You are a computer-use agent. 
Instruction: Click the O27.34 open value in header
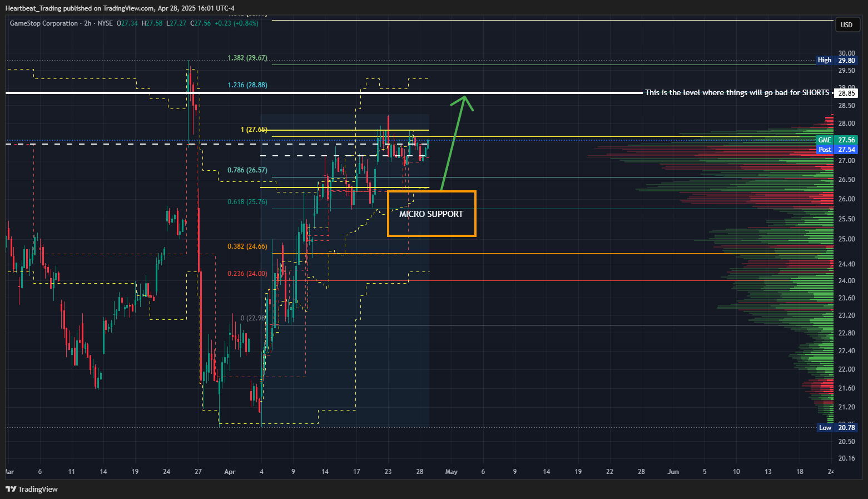tap(127, 23)
